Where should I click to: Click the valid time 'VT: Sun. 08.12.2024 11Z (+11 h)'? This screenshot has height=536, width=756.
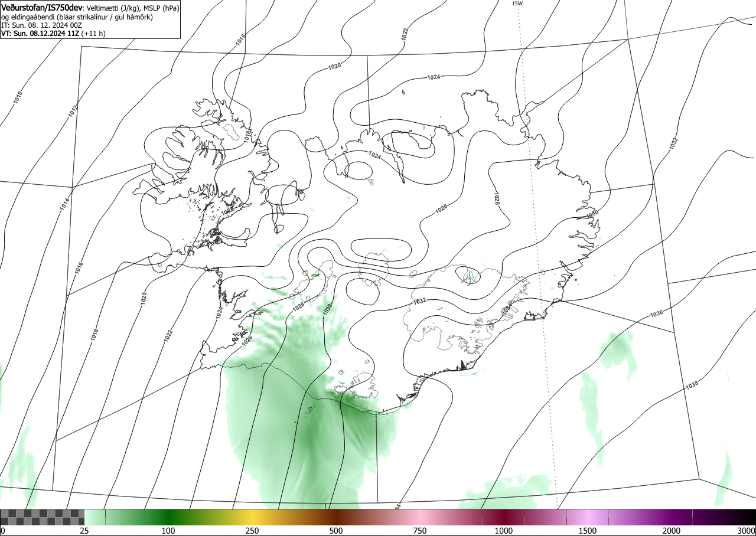click(x=53, y=34)
